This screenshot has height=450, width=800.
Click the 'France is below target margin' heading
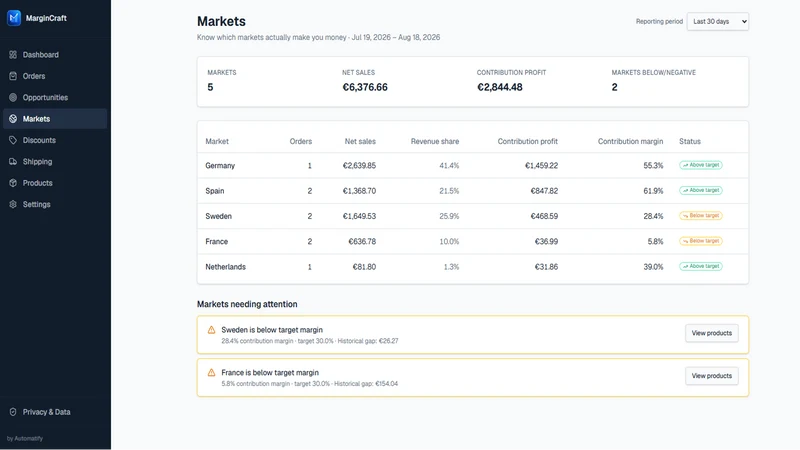(x=270, y=373)
